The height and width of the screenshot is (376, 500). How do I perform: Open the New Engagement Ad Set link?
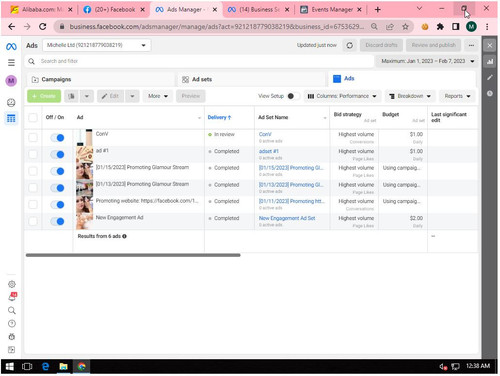point(287,218)
